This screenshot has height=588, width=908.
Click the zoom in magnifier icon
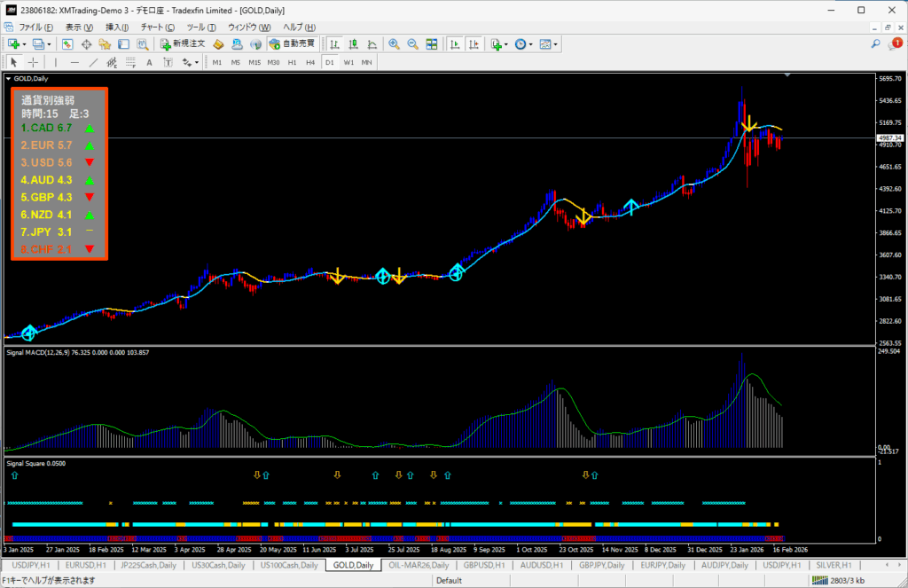tap(394, 43)
